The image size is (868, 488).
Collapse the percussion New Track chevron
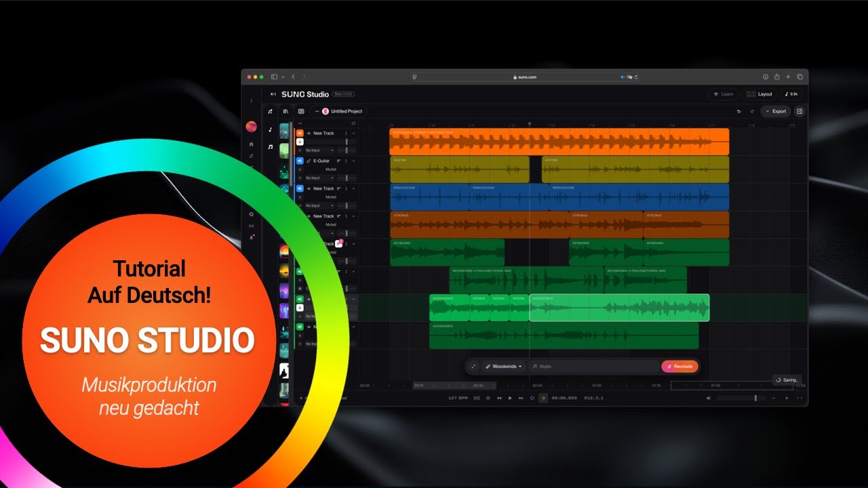(x=353, y=188)
